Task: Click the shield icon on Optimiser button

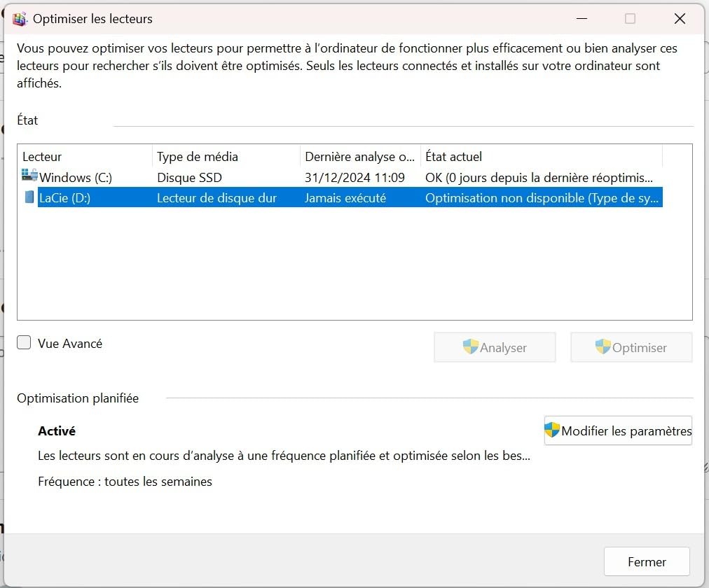Action: click(x=603, y=346)
